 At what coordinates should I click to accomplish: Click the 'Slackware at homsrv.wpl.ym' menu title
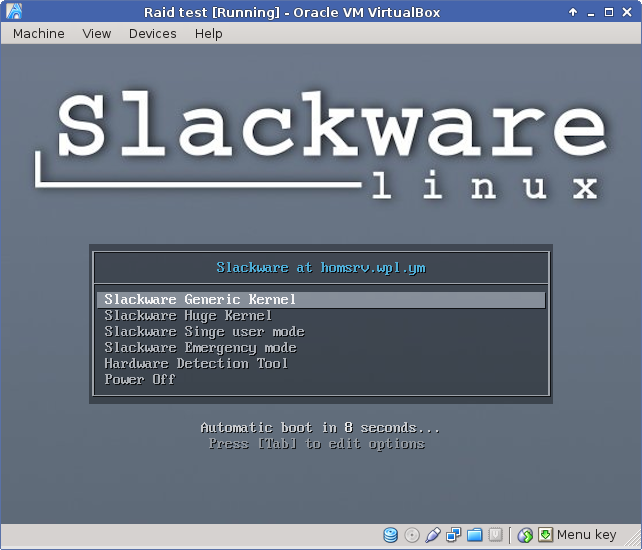coord(321,268)
